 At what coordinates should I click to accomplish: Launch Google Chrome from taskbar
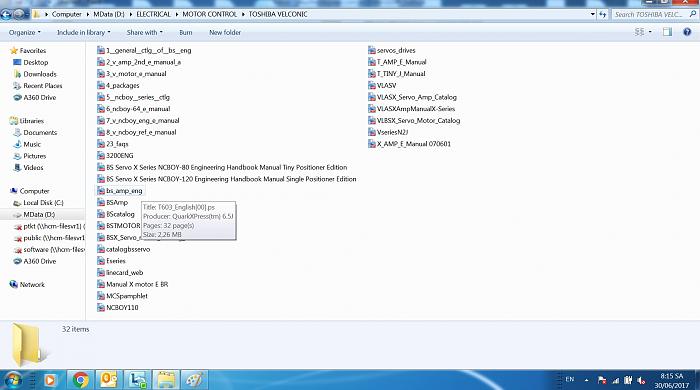coord(81,380)
